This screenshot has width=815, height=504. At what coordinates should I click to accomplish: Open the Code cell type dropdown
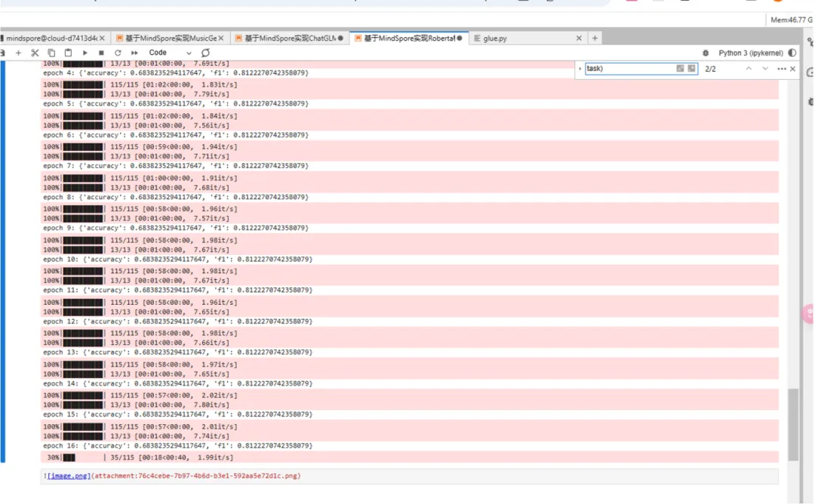click(170, 53)
